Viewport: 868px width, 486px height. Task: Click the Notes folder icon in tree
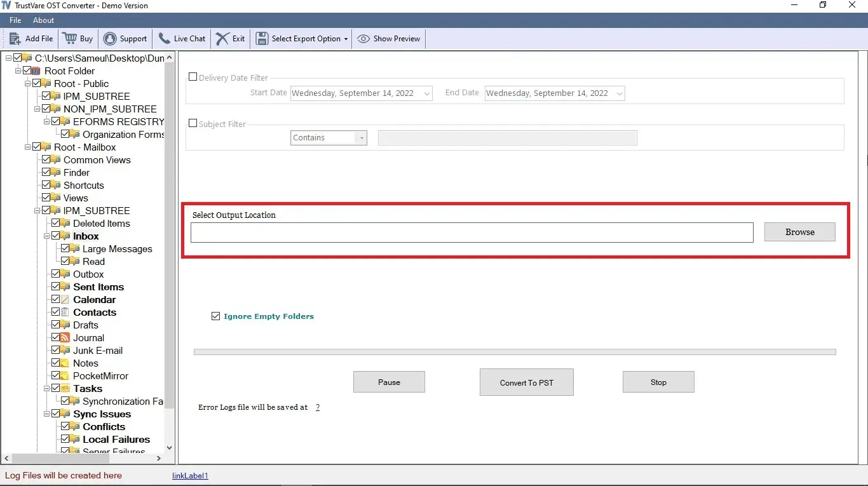tap(65, 363)
